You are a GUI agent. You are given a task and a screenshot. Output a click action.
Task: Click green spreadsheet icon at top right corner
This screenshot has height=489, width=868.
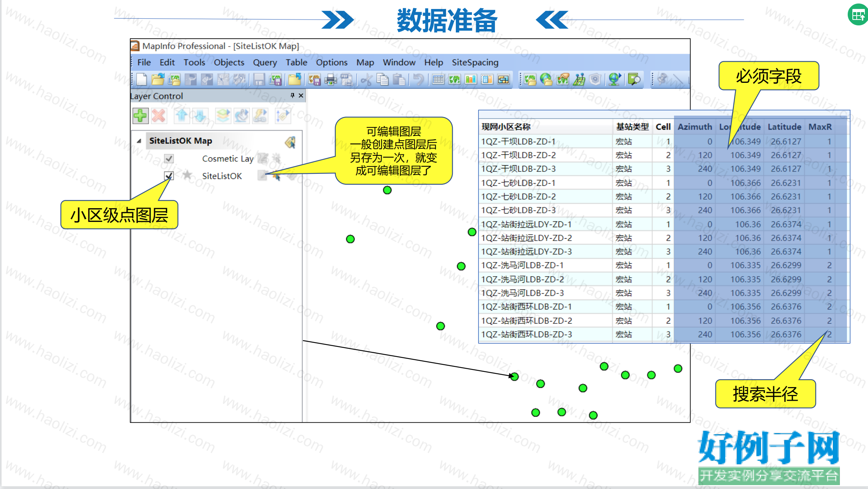(858, 15)
